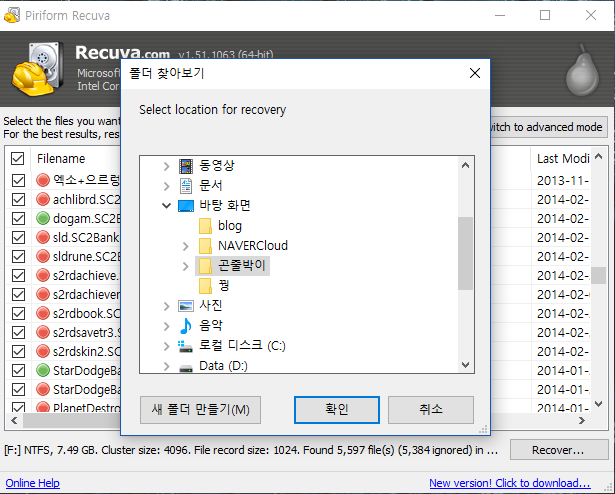
Task: Click red status dot of achlibrd.SC2 file
Action: [43, 199]
